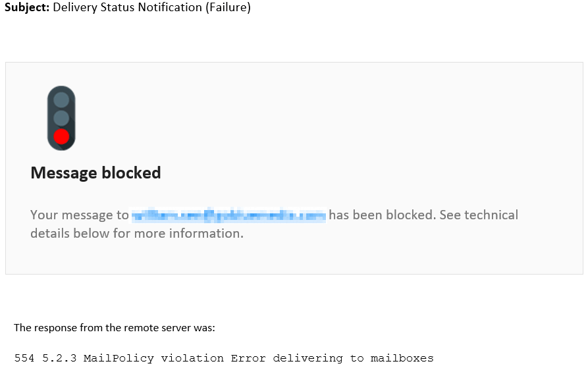588x376 pixels.
Task: Click "See technical" phrase in message
Action: (x=479, y=215)
